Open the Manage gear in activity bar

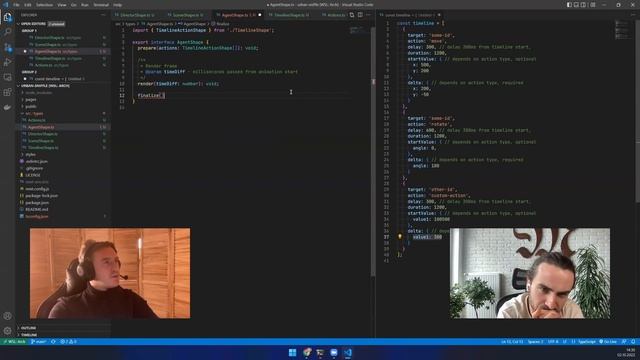(7, 331)
